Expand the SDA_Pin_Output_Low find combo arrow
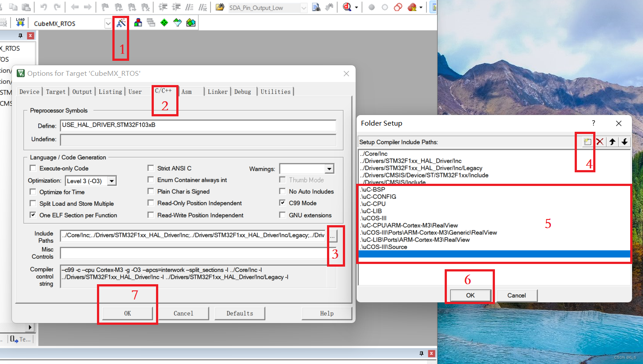Screen dimensions: 643x364 [304, 7]
